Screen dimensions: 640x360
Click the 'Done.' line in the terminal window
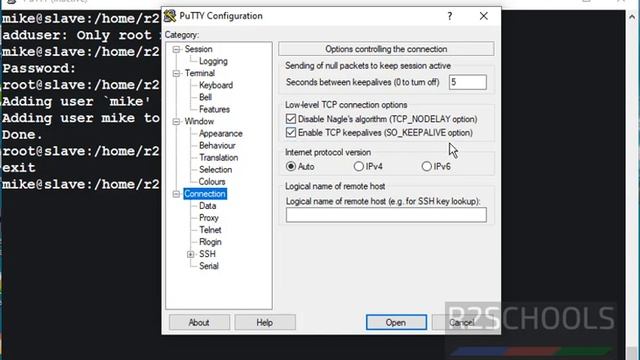[x=22, y=134]
